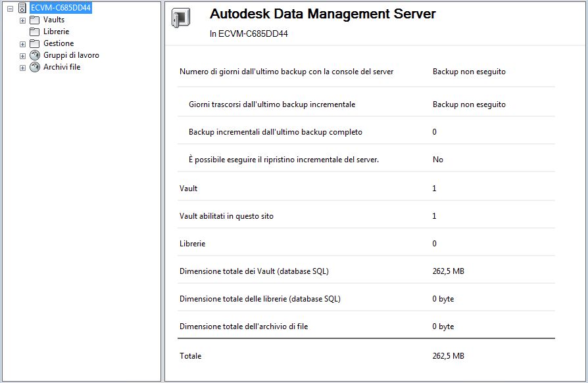Collapse the ECVM-C685DD44 root node
Image resolution: width=588 pixels, height=383 pixels.
pyautogui.click(x=10, y=9)
